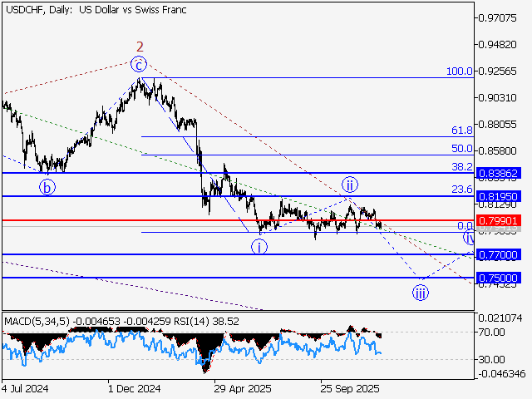Select the circled 'b' wave marker
Image resolution: width=532 pixels, height=399 pixels.
tap(48, 187)
